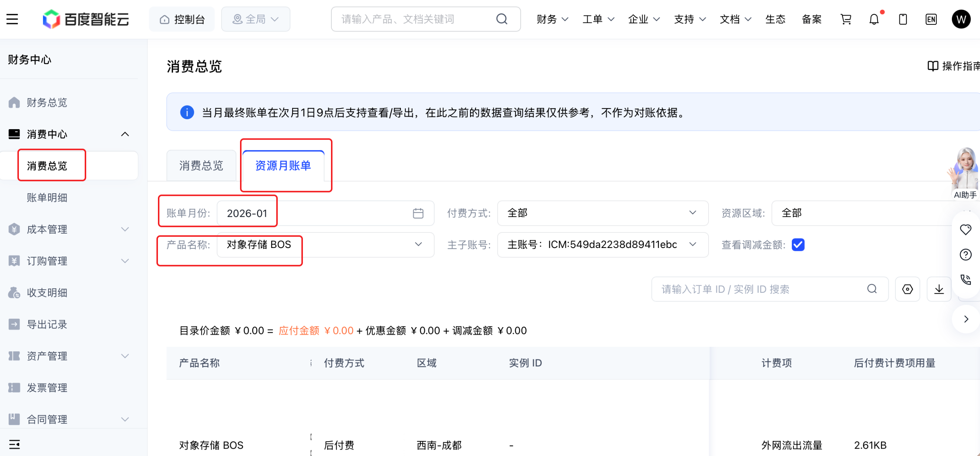
Task: Click search icon in 订单ID search box
Action: (x=872, y=289)
